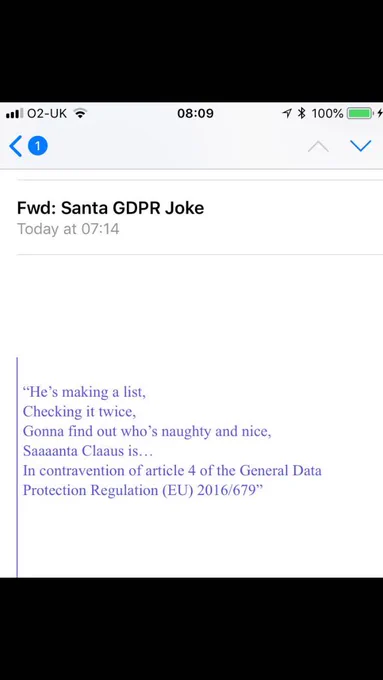Open the unread count badge showing 1
This screenshot has height=680, width=383.
38,146
